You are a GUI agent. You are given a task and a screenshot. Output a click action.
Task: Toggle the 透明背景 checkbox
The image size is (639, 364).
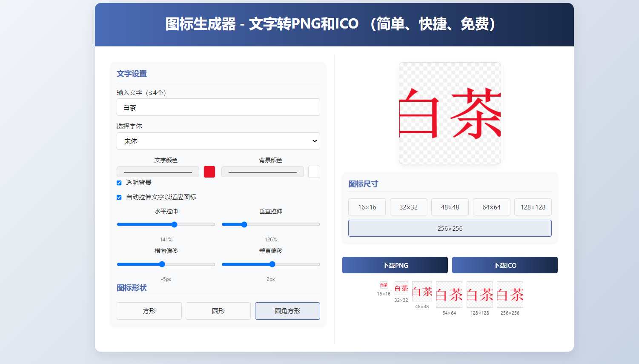point(119,183)
